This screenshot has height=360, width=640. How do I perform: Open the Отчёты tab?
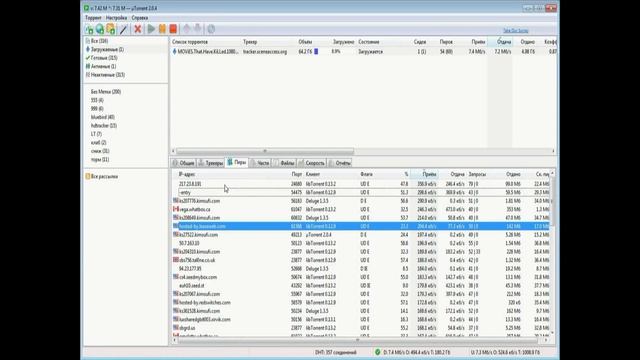tap(340, 163)
